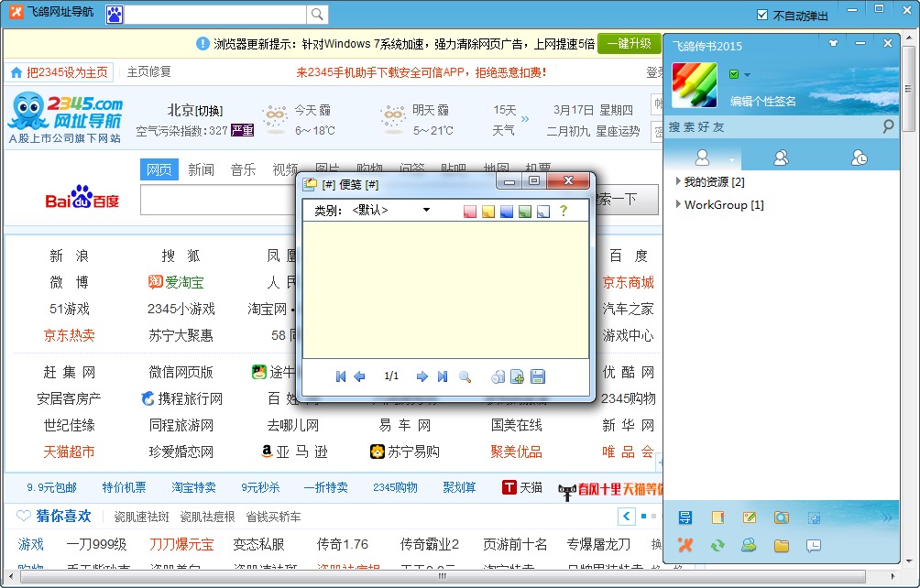Click the refresh icon in Feige bottom toolbar
This screenshot has width=920, height=588.
[718, 546]
